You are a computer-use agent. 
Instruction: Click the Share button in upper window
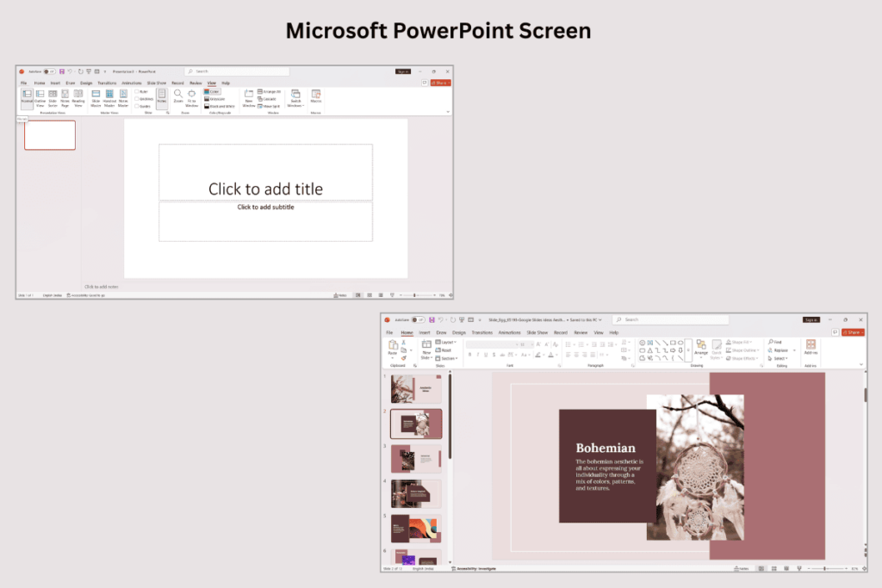[x=441, y=83]
